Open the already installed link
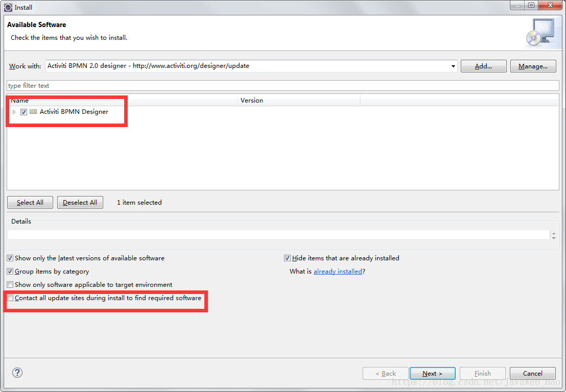The image size is (566, 392). pyautogui.click(x=338, y=272)
